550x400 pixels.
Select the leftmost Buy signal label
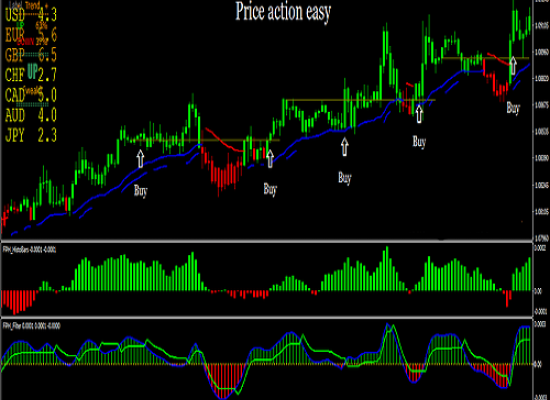tap(140, 191)
